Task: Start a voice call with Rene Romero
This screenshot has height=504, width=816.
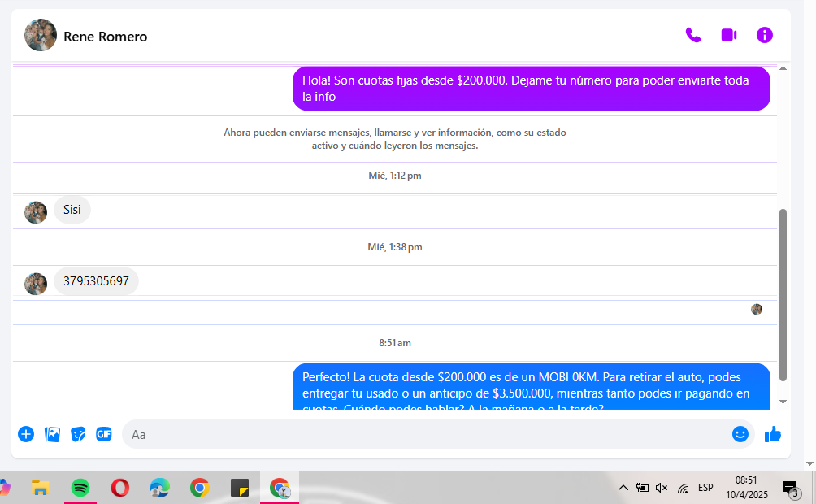Action: (692, 35)
